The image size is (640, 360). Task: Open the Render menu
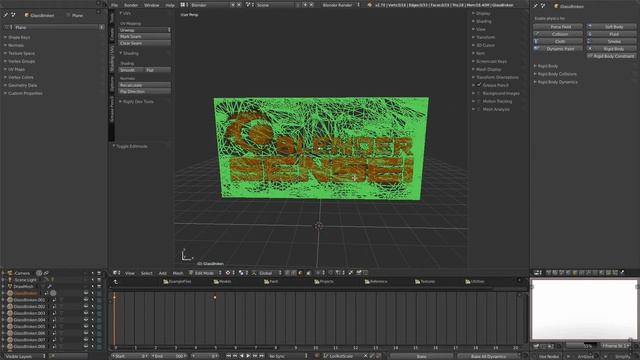pyautogui.click(x=131, y=5)
